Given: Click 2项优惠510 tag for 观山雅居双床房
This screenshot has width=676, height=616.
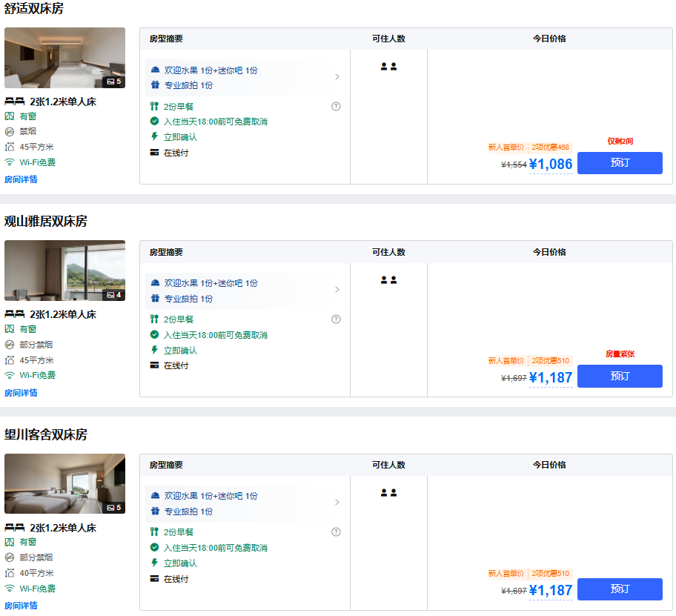Looking at the screenshot, I should click(550, 361).
